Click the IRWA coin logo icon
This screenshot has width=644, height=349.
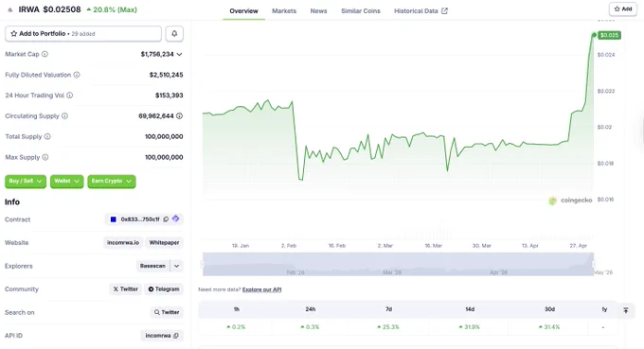tap(10, 9)
